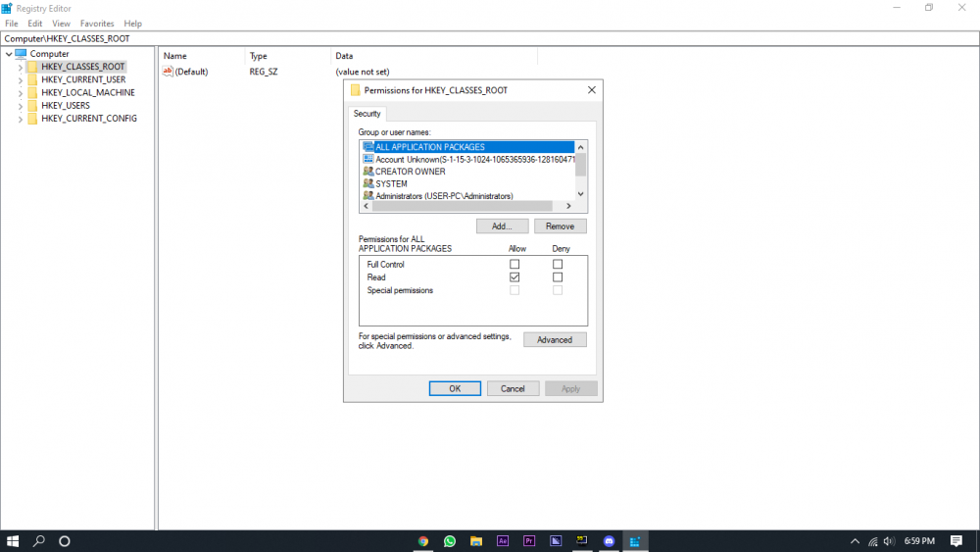The width and height of the screenshot is (980, 552).
Task: Select Account Unknown SID entry
Action: tap(468, 160)
